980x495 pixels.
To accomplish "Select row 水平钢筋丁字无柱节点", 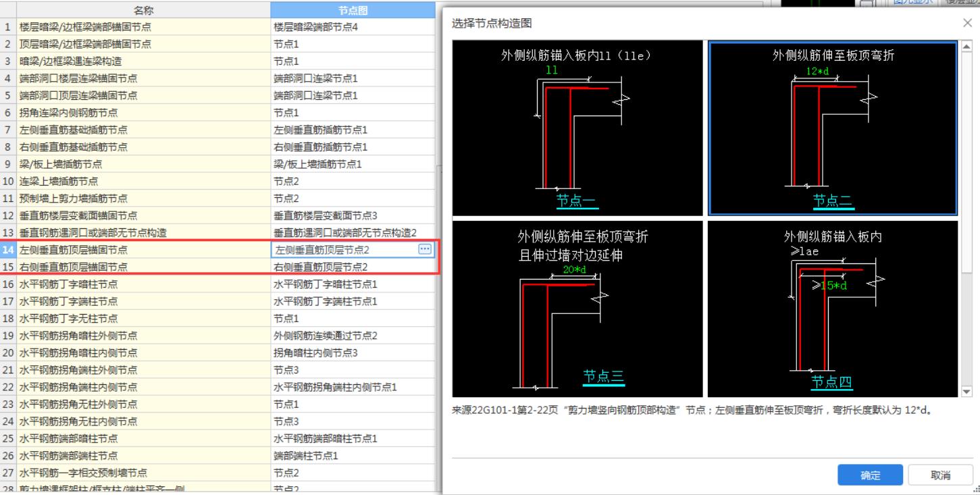I will (143, 318).
